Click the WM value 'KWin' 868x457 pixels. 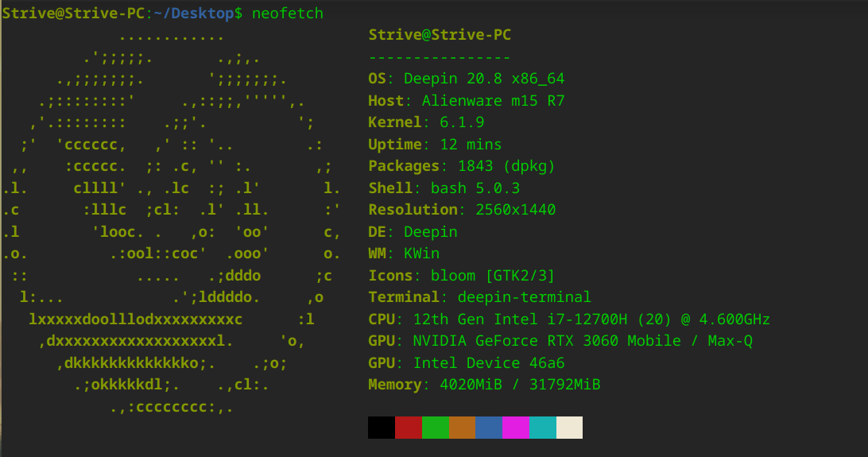point(421,254)
